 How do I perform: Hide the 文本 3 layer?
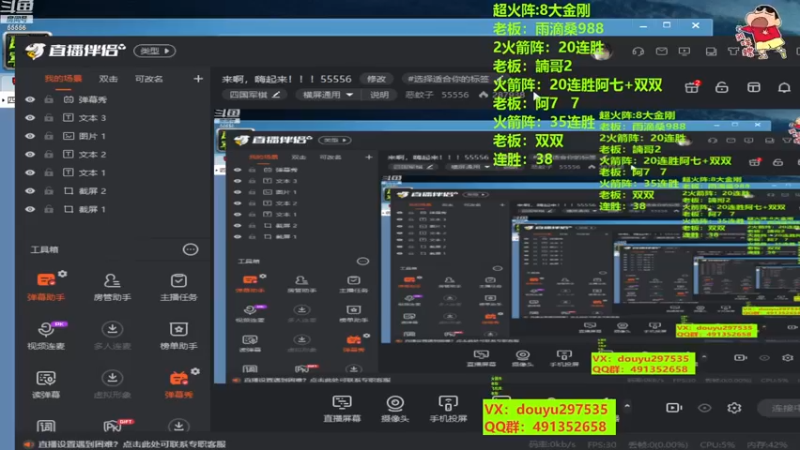30,118
